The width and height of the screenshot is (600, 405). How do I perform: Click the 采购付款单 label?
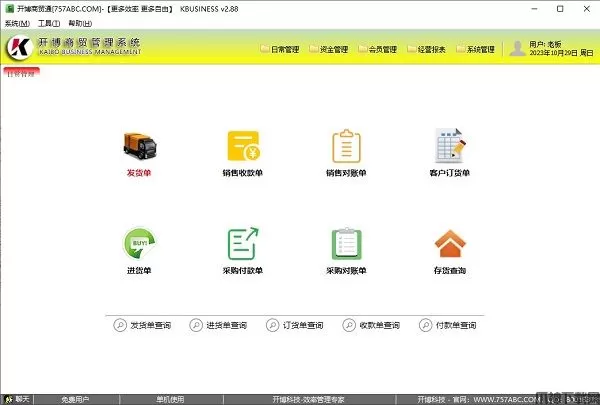click(243, 271)
